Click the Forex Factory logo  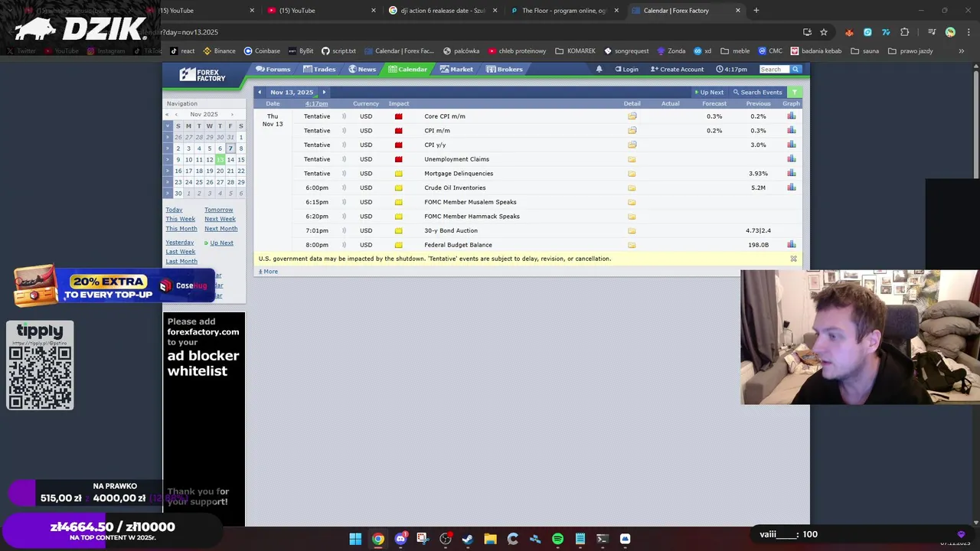click(x=203, y=74)
